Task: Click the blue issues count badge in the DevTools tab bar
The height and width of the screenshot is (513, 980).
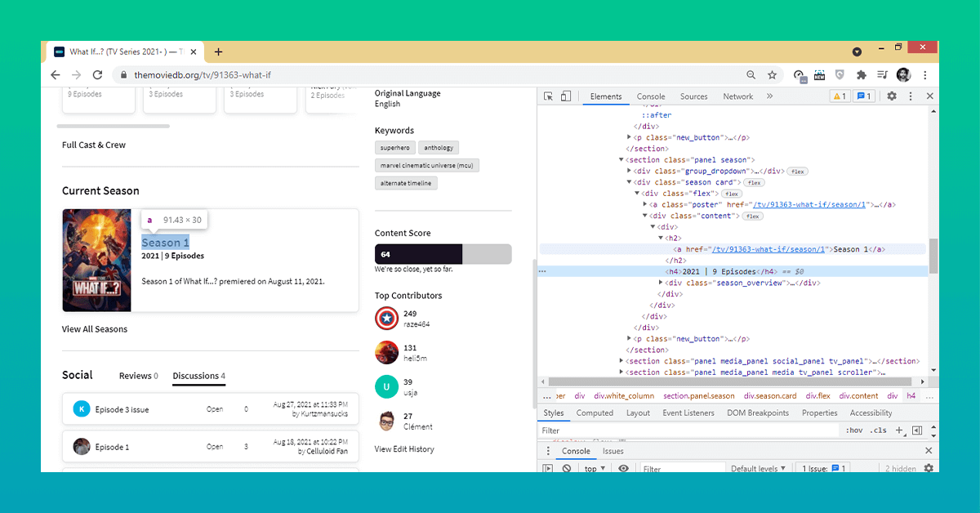Action: click(x=863, y=96)
